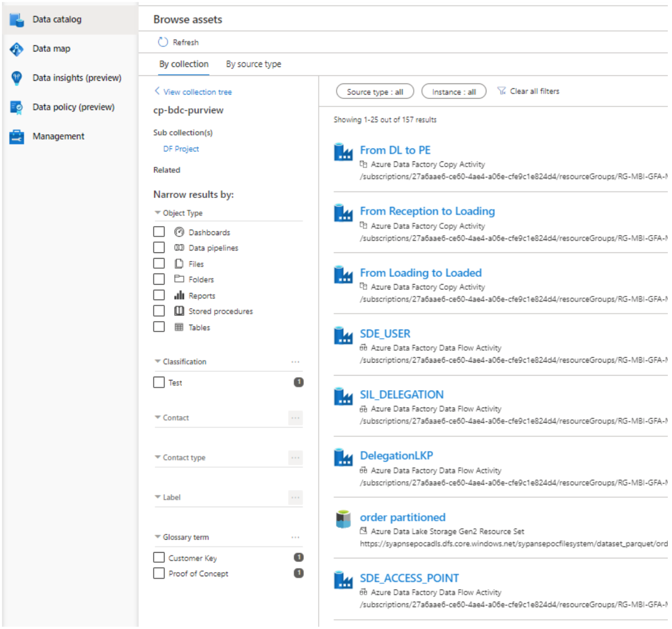672x629 pixels.
Task: Click the Clear all filters funnel icon
Action: tap(502, 91)
